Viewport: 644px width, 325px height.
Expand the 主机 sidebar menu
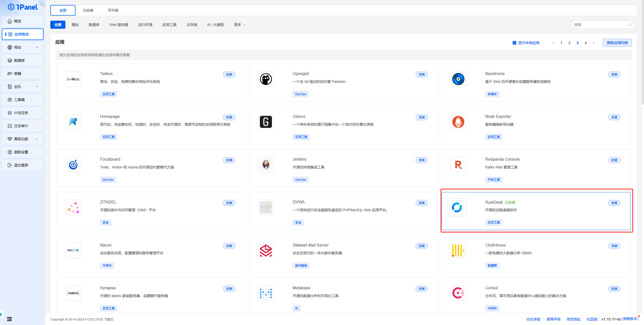[x=23, y=87]
